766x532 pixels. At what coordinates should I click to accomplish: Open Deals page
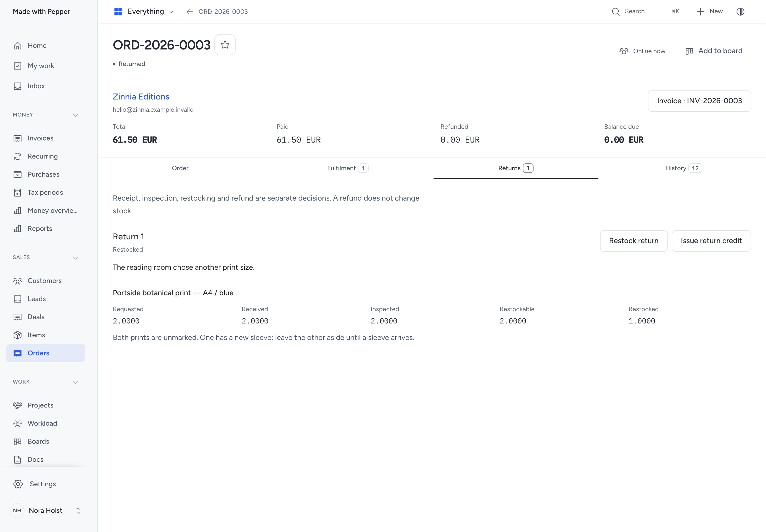coord(46,317)
